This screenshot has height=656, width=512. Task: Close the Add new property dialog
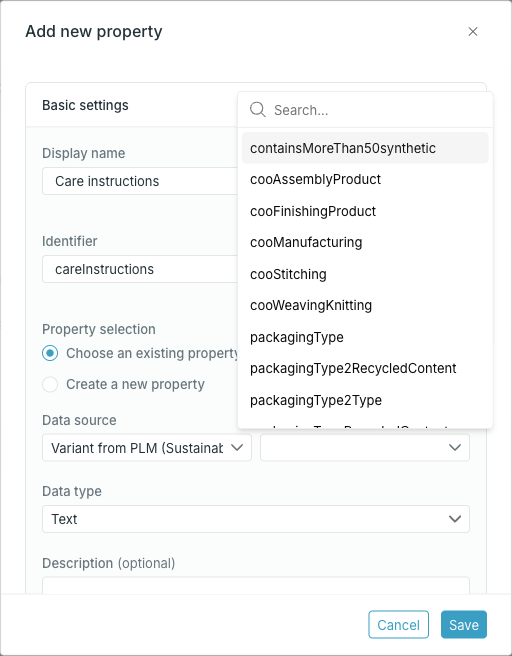click(473, 31)
